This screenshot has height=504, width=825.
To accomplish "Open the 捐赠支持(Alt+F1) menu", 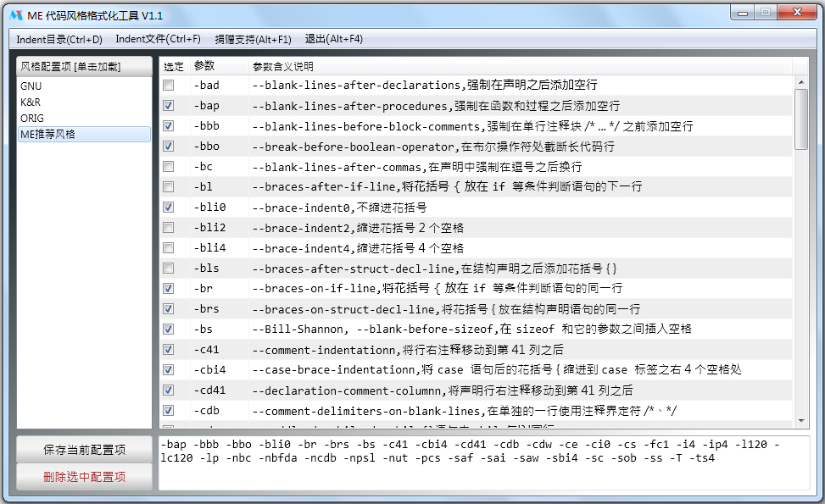I will (x=253, y=40).
